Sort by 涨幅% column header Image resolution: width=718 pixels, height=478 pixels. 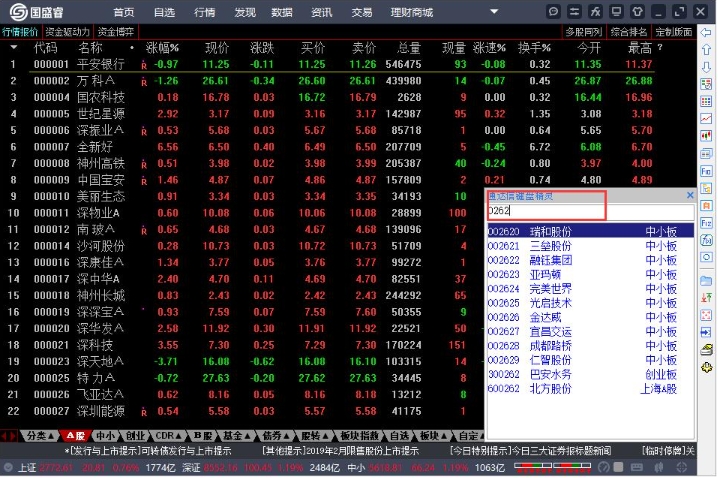click(162, 48)
